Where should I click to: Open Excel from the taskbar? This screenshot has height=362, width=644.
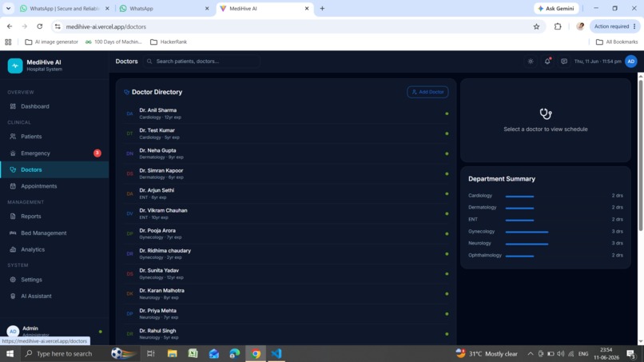[x=193, y=353]
